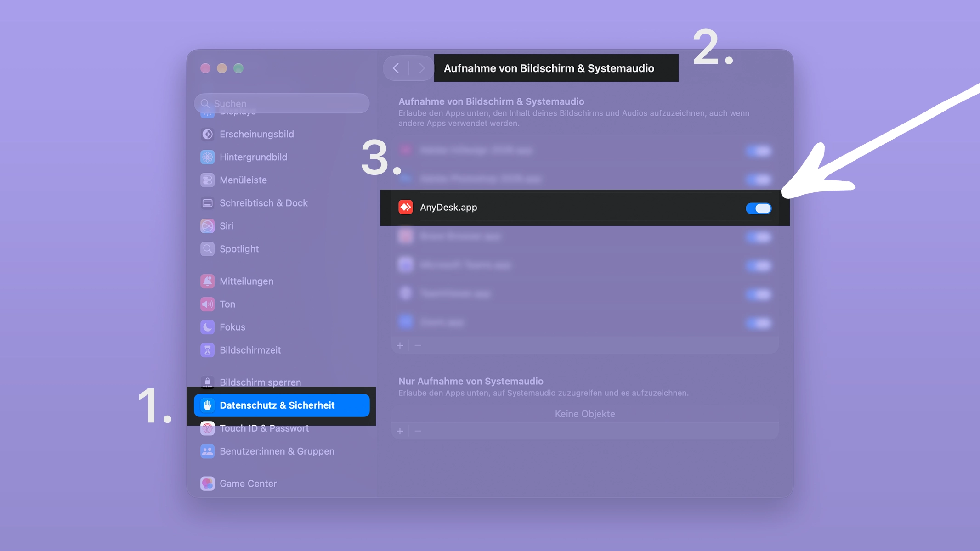The width and height of the screenshot is (980, 551).
Task: Toggle screen recording permission for AnyDesk.app
Action: click(758, 208)
